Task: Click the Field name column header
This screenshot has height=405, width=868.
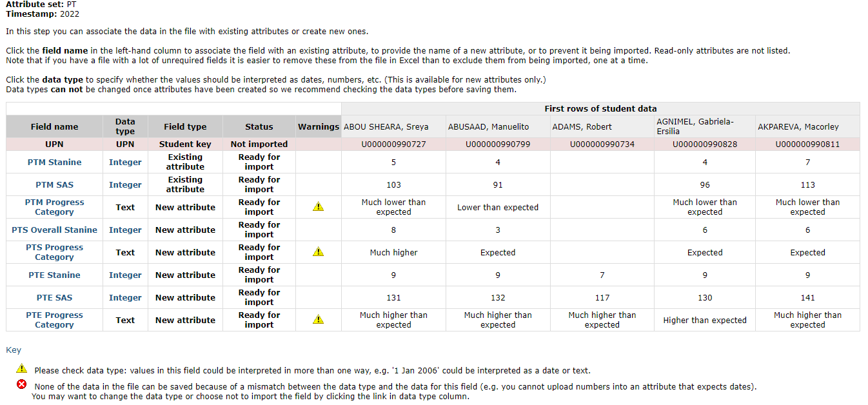Action: (x=54, y=126)
